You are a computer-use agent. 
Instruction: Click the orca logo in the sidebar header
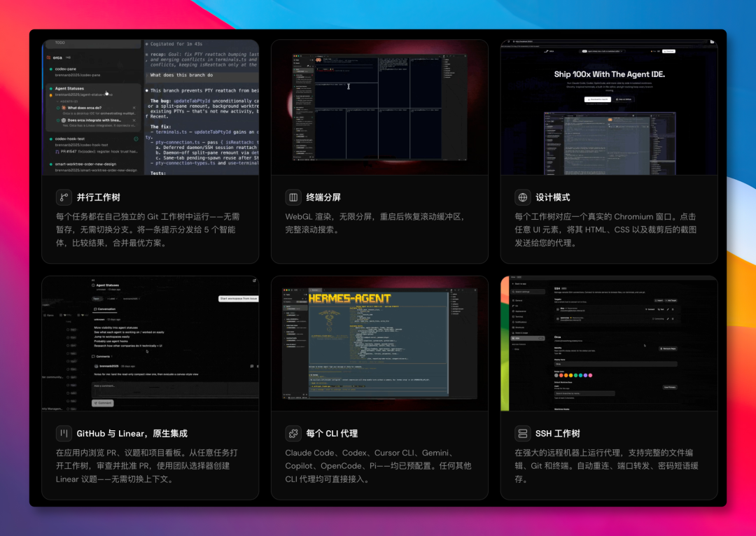pos(48,57)
